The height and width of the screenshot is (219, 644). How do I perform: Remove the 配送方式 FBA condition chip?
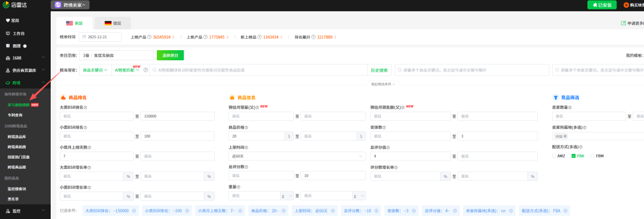coord(565,211)
